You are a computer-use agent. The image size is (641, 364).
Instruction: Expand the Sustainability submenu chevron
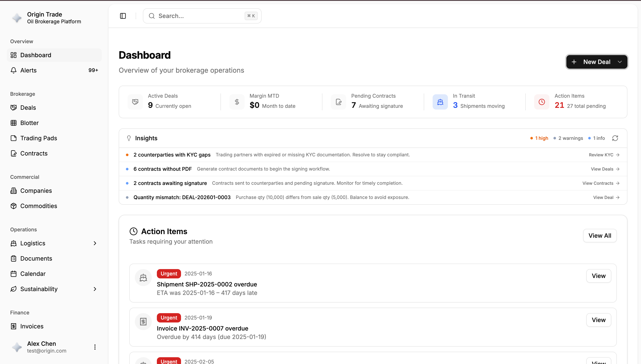click(x=95, y=289)
